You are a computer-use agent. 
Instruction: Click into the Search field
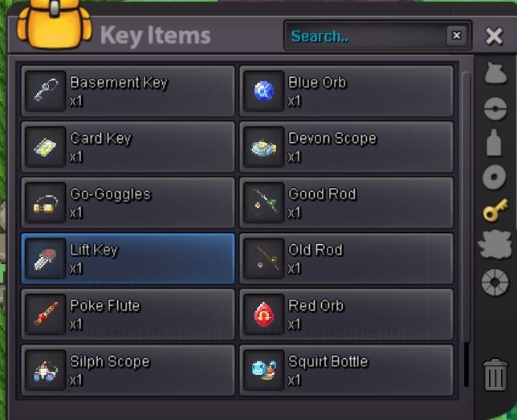coord(366,35)
